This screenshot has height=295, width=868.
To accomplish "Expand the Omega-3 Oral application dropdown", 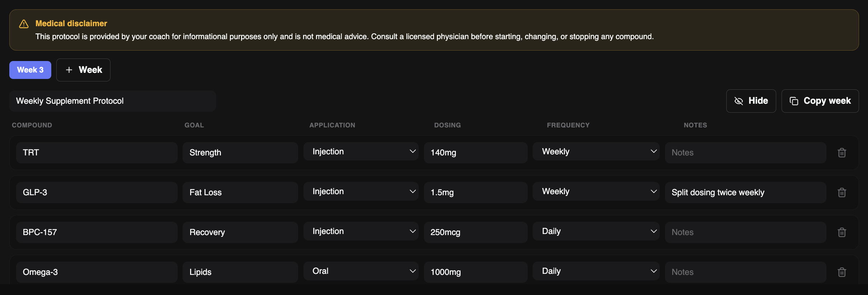I will point(361,271).
